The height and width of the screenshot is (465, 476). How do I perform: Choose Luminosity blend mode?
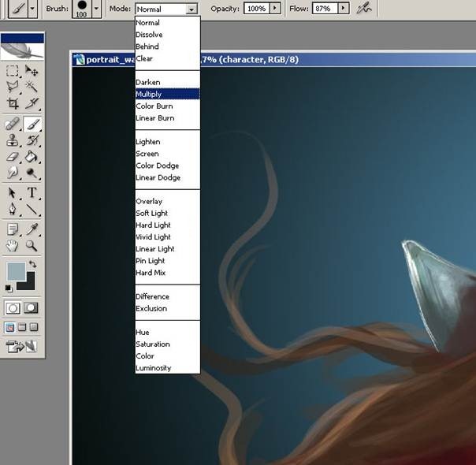pyautogui.click(x=168, y=368)
